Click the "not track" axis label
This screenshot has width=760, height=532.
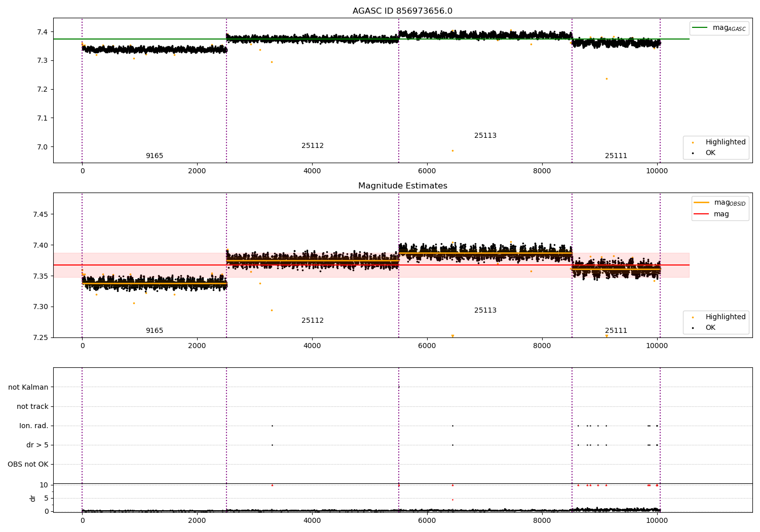(x=32, y=407)
